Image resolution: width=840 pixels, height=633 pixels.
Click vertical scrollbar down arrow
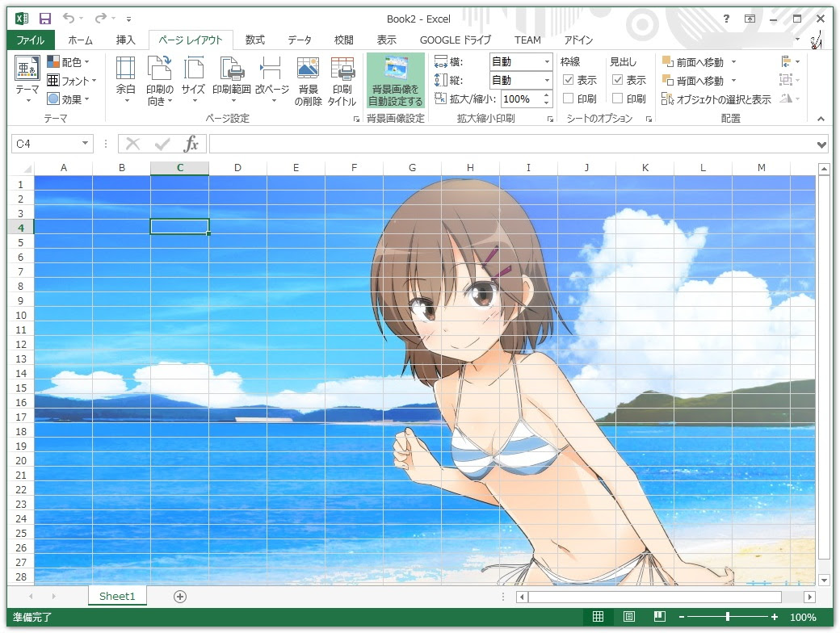[x=824, y=580]
